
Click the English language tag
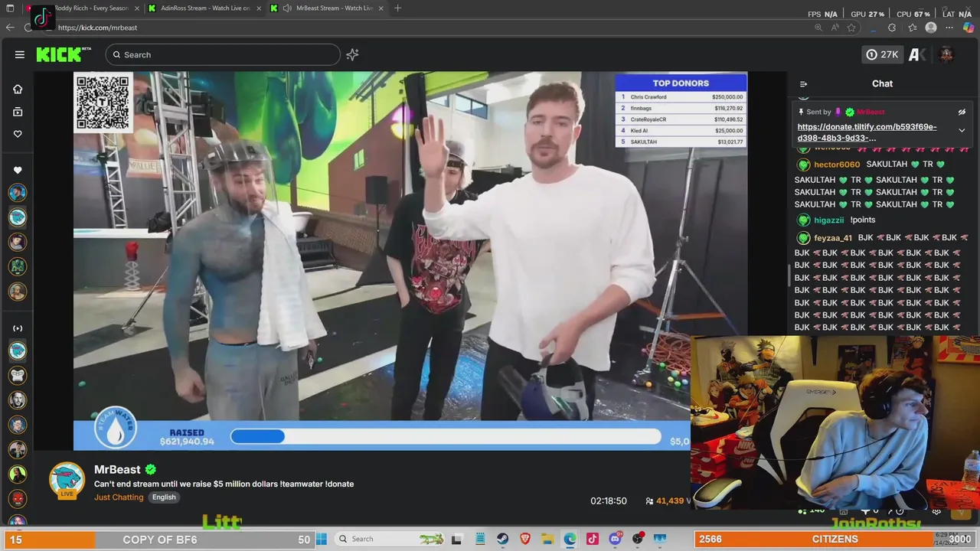[x=164, y=497]
